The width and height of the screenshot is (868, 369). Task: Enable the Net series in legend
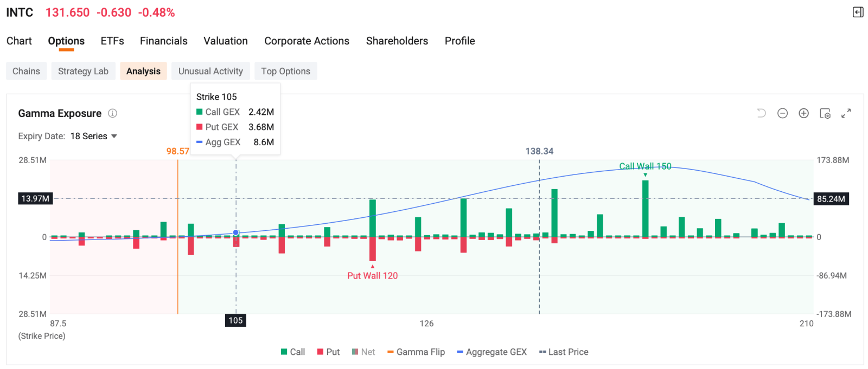(363, 352)
